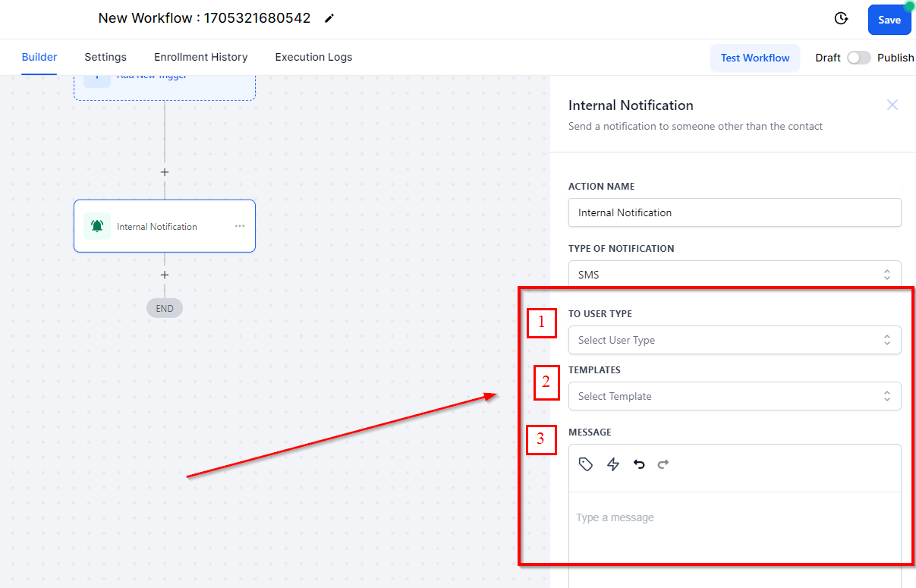Edit workflow name with pencil icon

[329, 18]
